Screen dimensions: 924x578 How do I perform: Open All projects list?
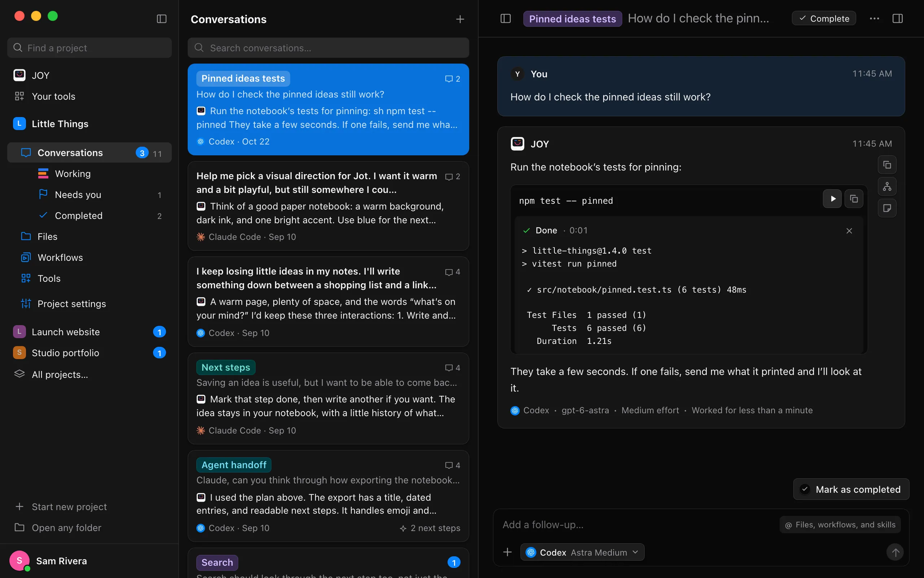[x=90, y=375]
